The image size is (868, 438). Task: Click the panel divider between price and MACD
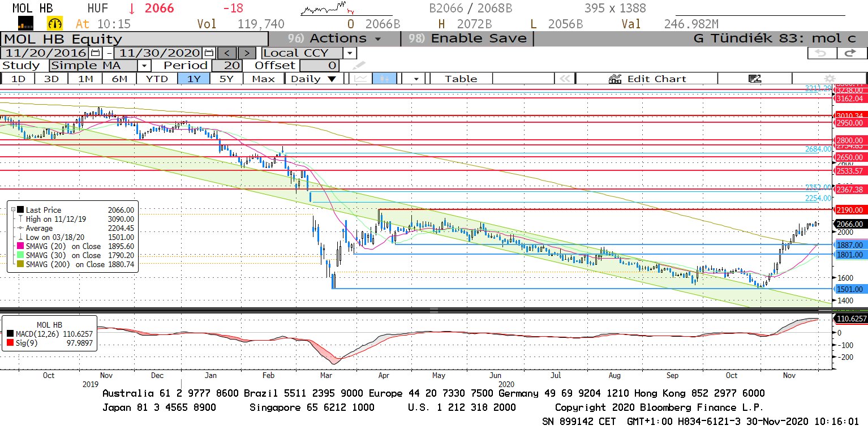click(434, 310)
